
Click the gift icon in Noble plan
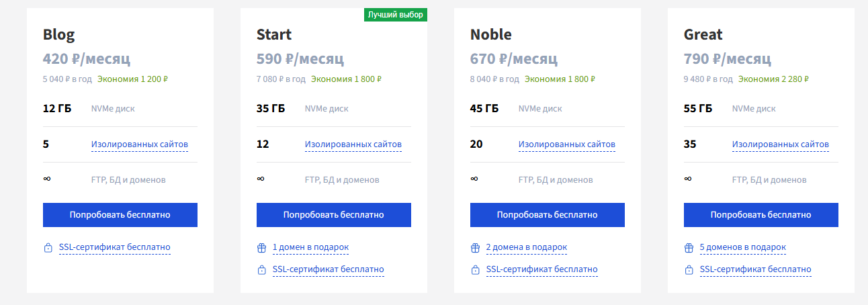point(476,248)
